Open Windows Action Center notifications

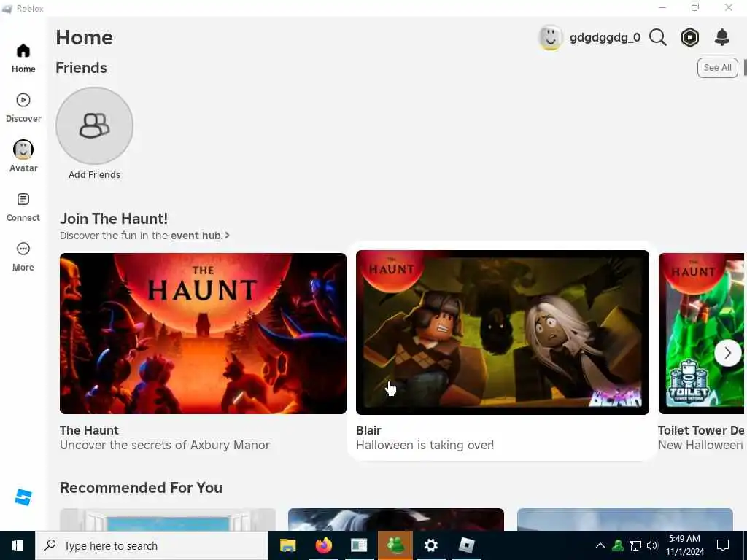point(723,545)
